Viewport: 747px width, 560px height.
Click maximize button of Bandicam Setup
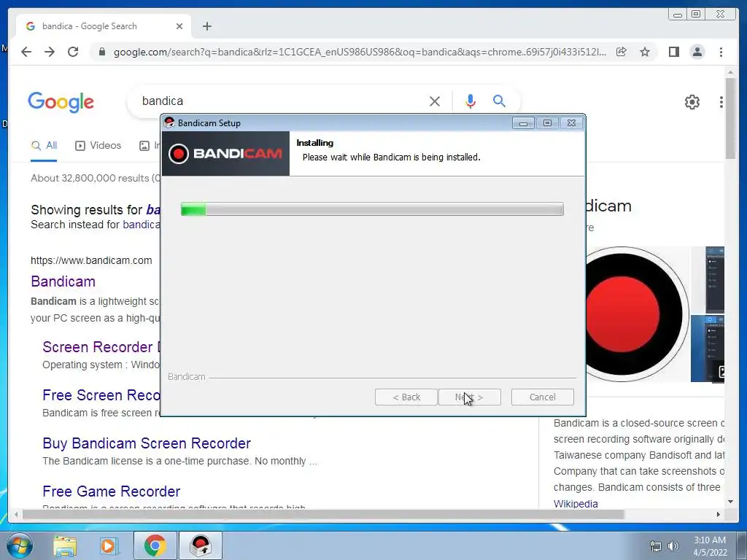coord(547,123)
